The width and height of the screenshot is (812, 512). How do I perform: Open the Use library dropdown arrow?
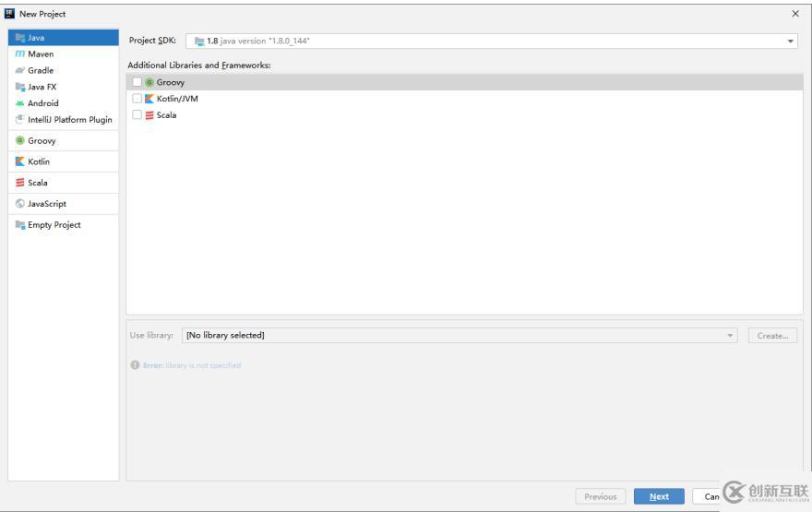730,336
